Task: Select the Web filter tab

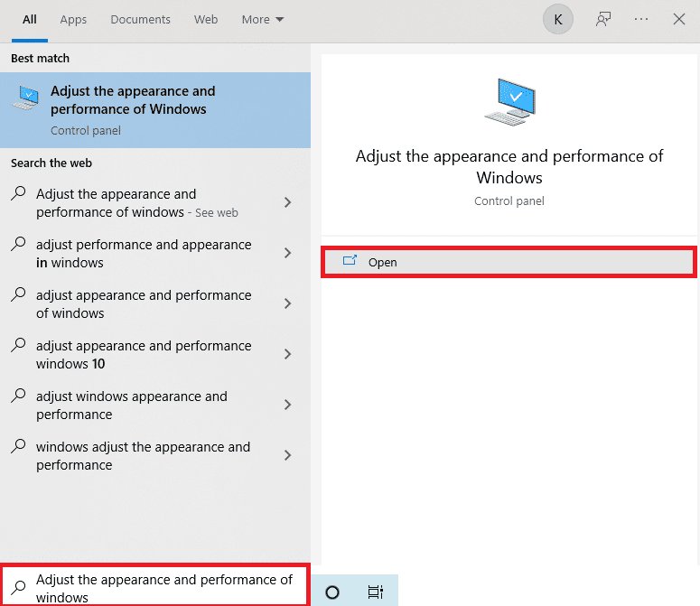Action: point(206,19)
